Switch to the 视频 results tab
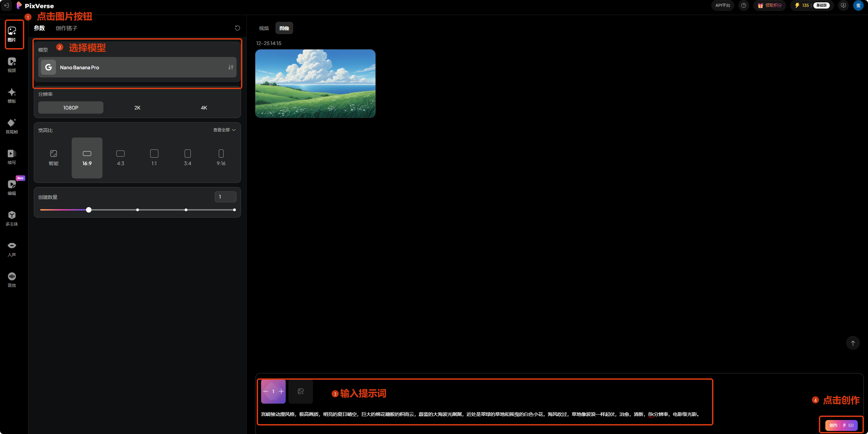 click(264, 28)
